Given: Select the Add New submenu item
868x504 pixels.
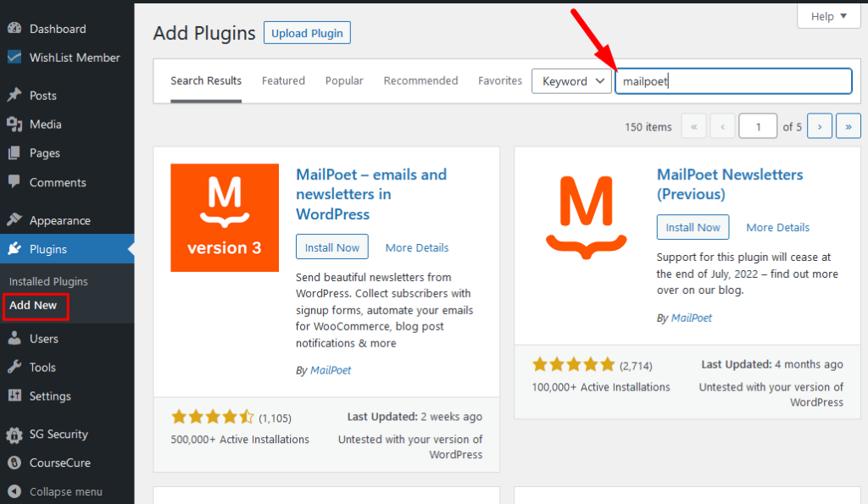Looking at the screenshot, I should [x=33, y=306].
